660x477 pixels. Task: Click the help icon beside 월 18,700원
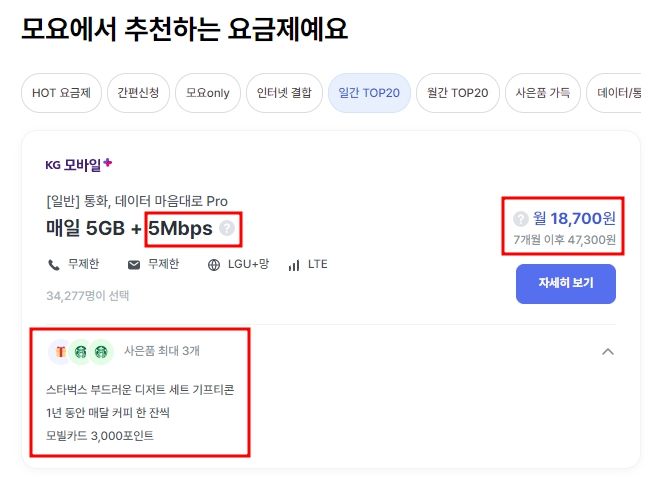(521, 219)
